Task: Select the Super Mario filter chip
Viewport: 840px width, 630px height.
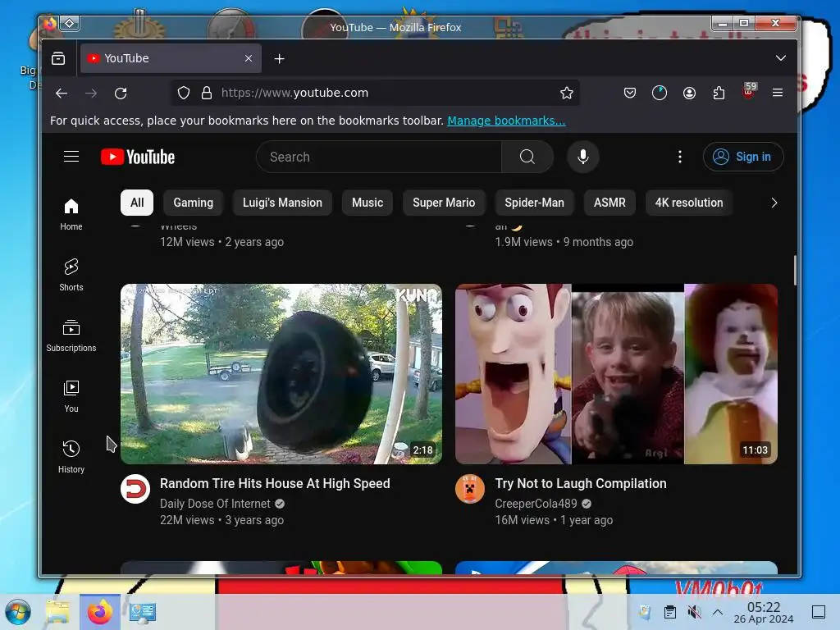Action: pos(444,203)
